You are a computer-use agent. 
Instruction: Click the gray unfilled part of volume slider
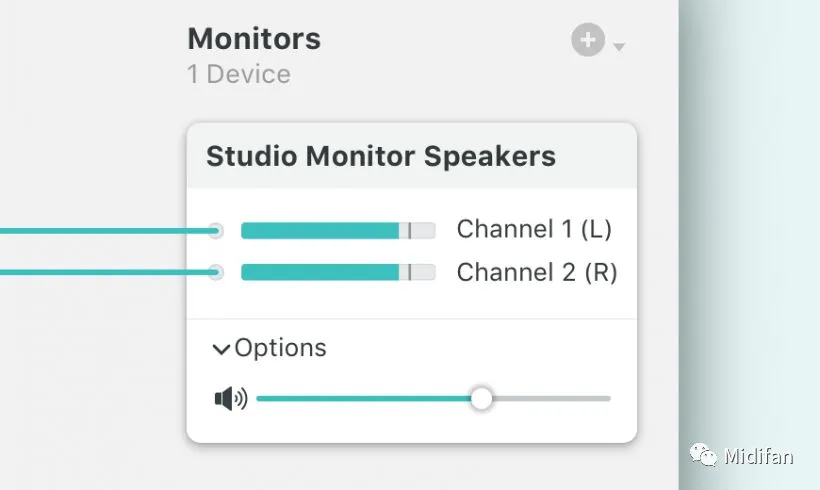550,398
